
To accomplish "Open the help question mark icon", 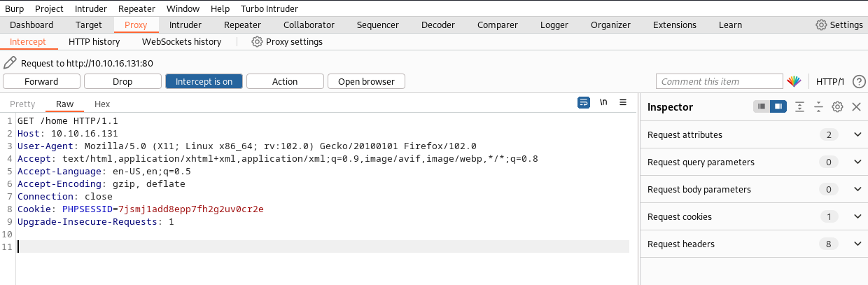I will tap(859, 81).
